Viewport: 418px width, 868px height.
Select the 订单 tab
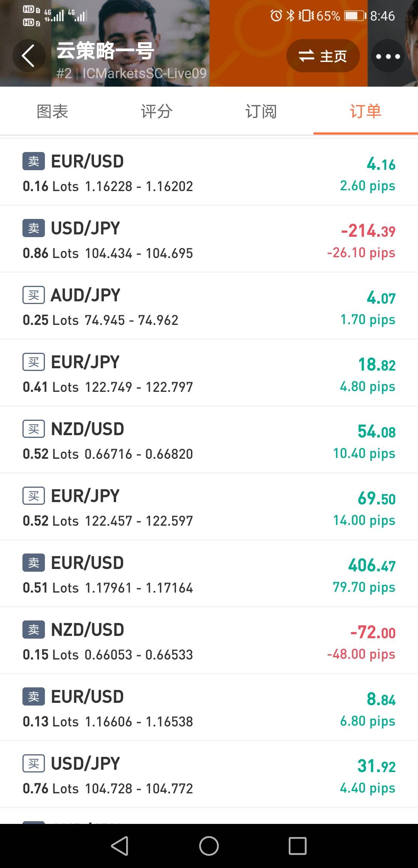[x=366, y=111]
